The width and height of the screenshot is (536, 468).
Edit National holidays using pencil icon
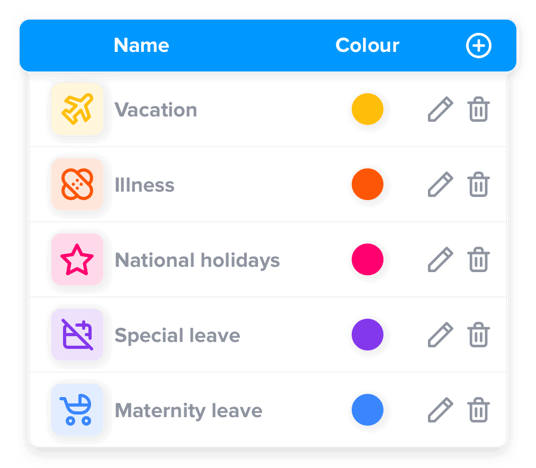(440, 259)
